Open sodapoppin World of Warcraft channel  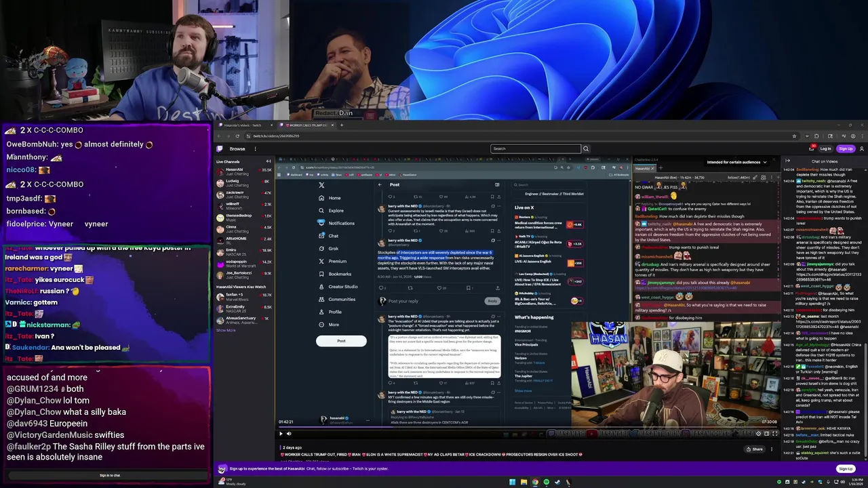(244, 263)
